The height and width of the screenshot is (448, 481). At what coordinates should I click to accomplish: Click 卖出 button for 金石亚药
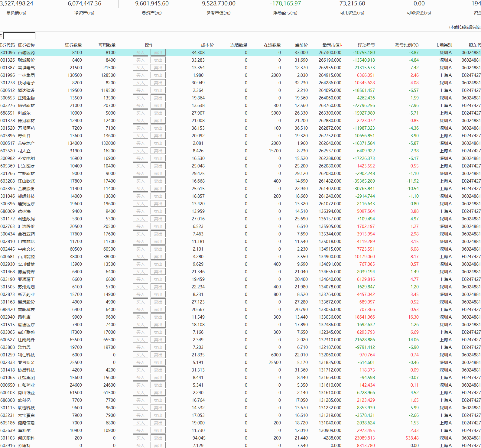pos(158,234)
